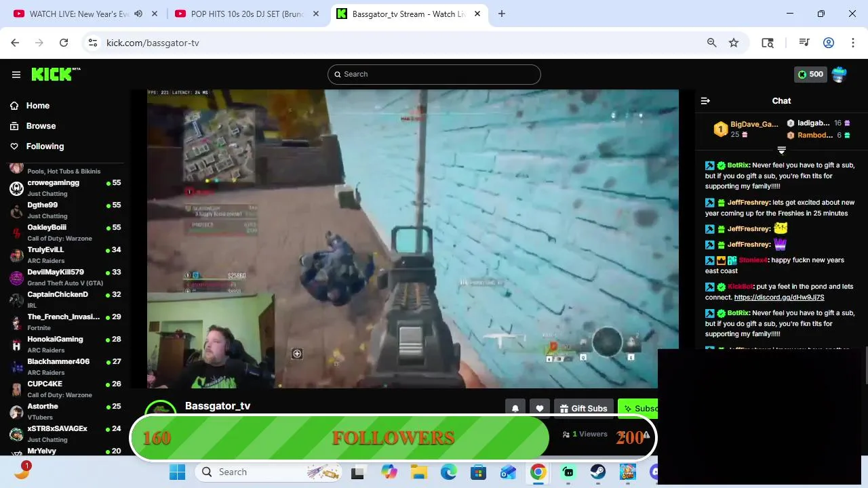868x488 pixels.
Task: Click the 500 Kick points balance
Action: [x=810, y=75]
